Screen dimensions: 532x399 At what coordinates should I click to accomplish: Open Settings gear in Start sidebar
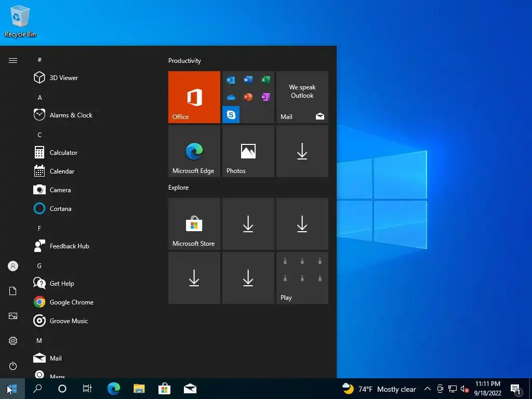point(13,341)
